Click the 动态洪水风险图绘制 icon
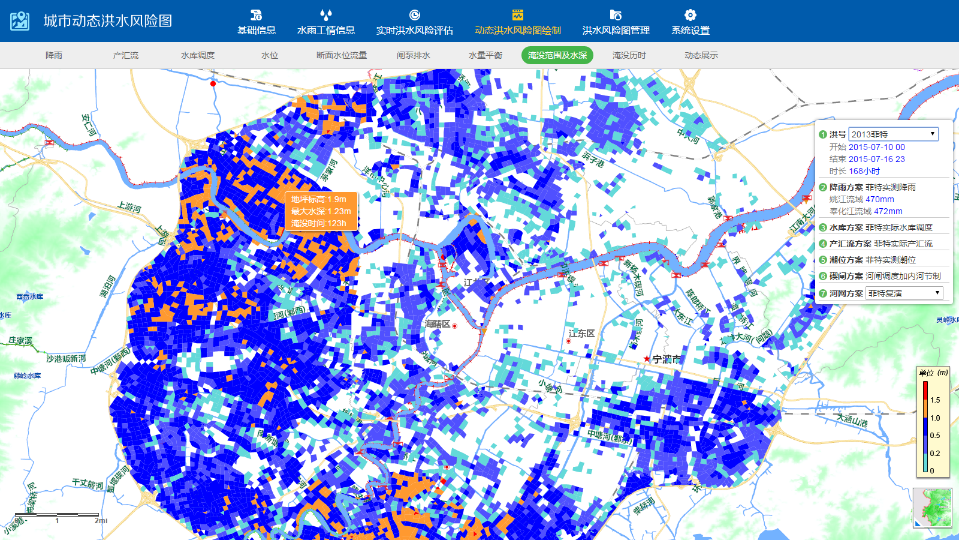 (x=517, y=14)
